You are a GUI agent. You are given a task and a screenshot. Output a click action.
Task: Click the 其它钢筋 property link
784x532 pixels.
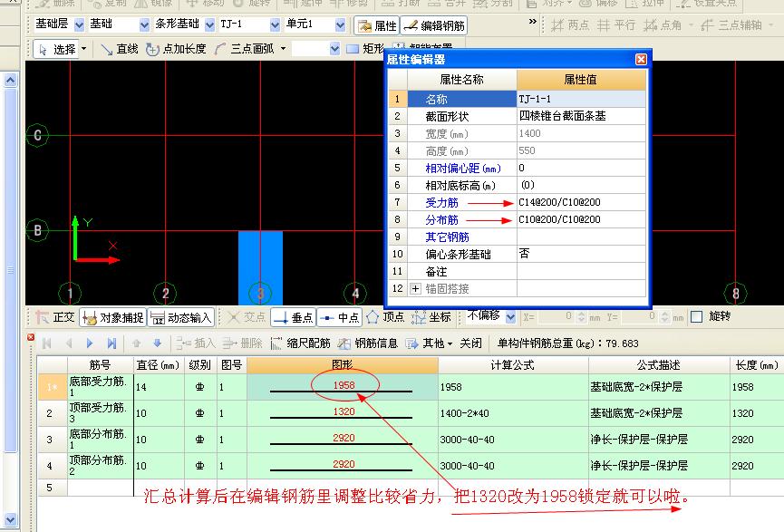click(x=447, y=237)
